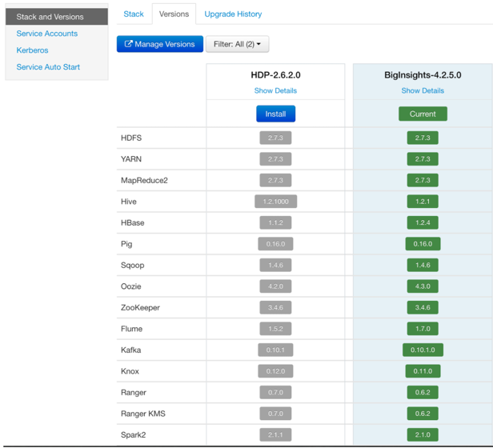The image size is (493, 448).
Task: Click HDP Hive version 1.2.1000 badge
Action: (276, 202)
